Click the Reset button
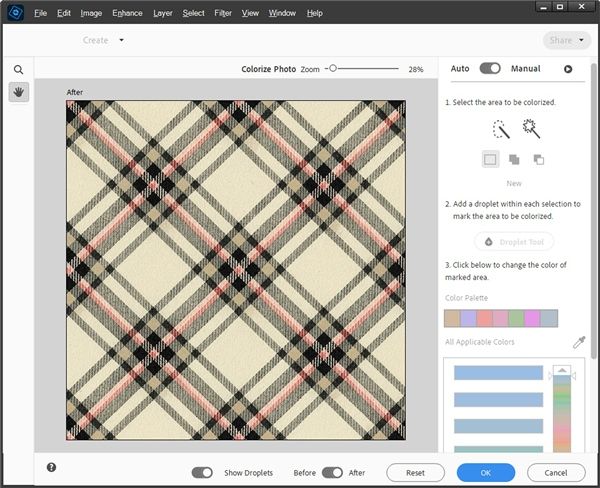600x488 pixels. tap(416, 473)
